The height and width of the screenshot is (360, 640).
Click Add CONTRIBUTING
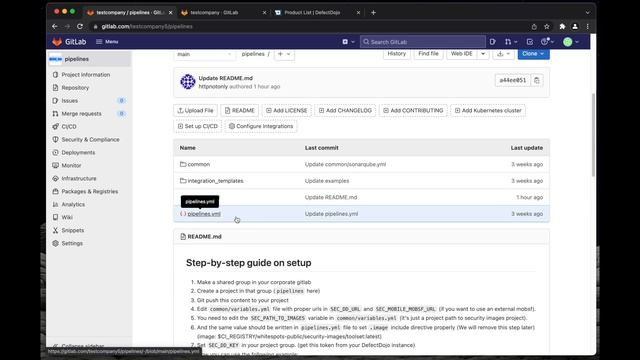click(413, 110)
